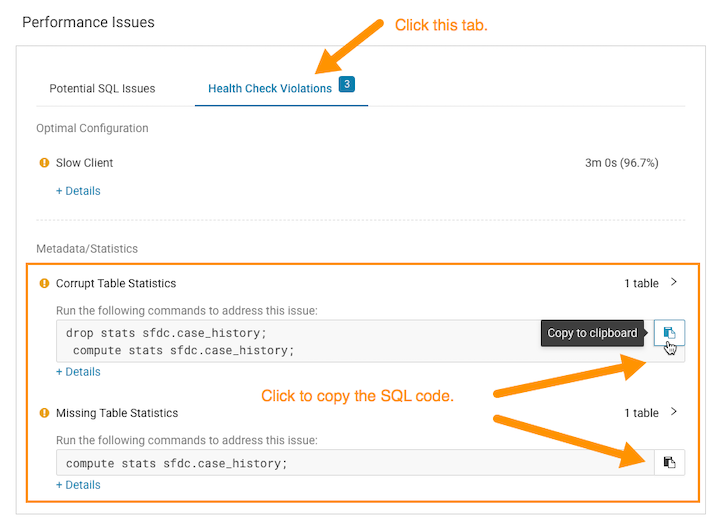Click the 3m 0s (96.7%) duration value
The image size is (720, 526).
tap(621, 163)
